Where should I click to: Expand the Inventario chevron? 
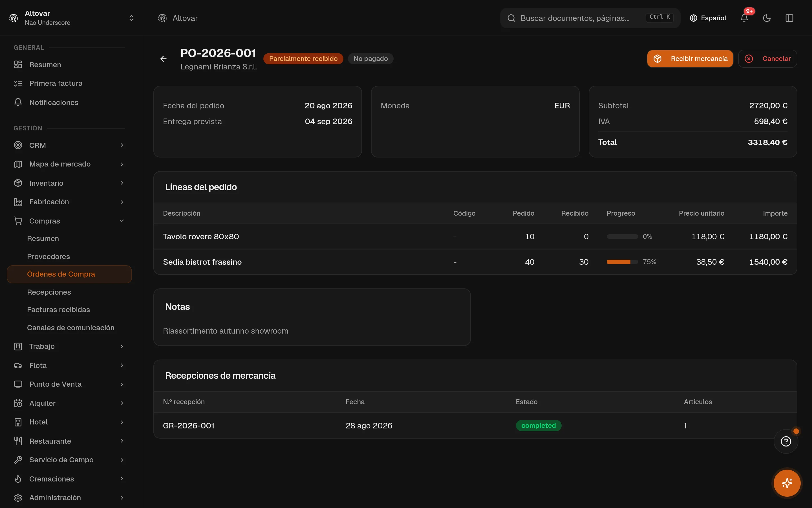[x=122, y=183]
